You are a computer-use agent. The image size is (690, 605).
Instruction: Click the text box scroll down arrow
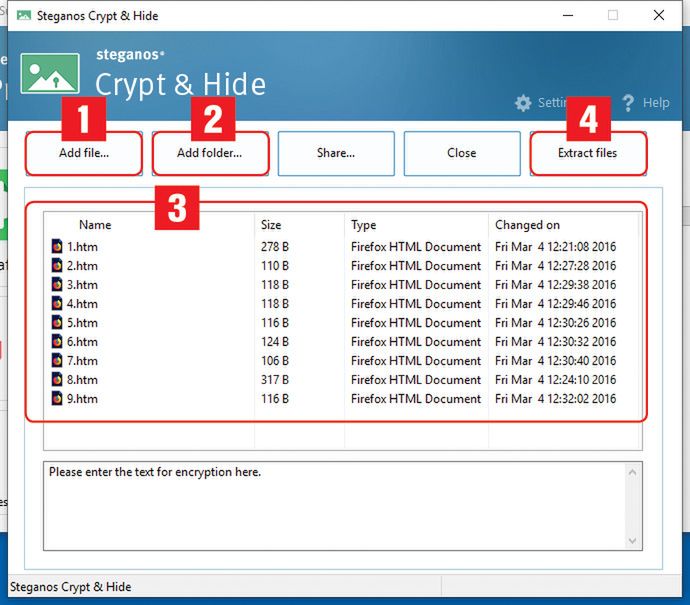633,541
